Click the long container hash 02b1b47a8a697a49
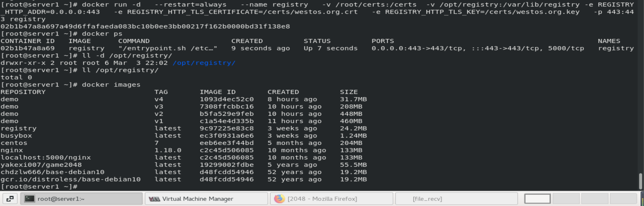Image resolution: width=644 pixels, height=206 pixels. [x=145, y=26]
